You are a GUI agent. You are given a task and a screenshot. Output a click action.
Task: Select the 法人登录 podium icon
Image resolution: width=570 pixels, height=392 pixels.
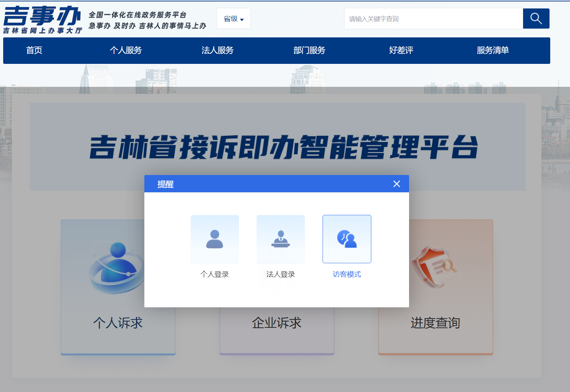(281, 239)
